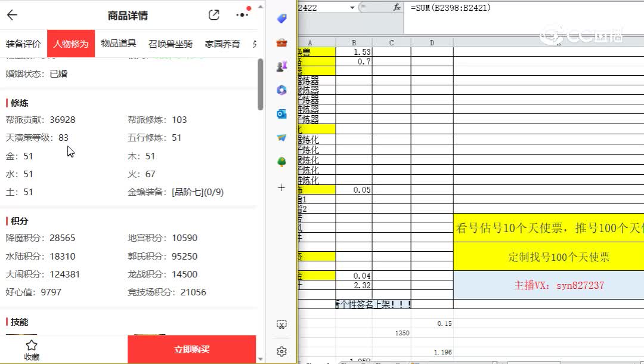Click spreadsheet cell with value 1.53
The height and width of the screenshot is (364, 644).
[354, 52]
